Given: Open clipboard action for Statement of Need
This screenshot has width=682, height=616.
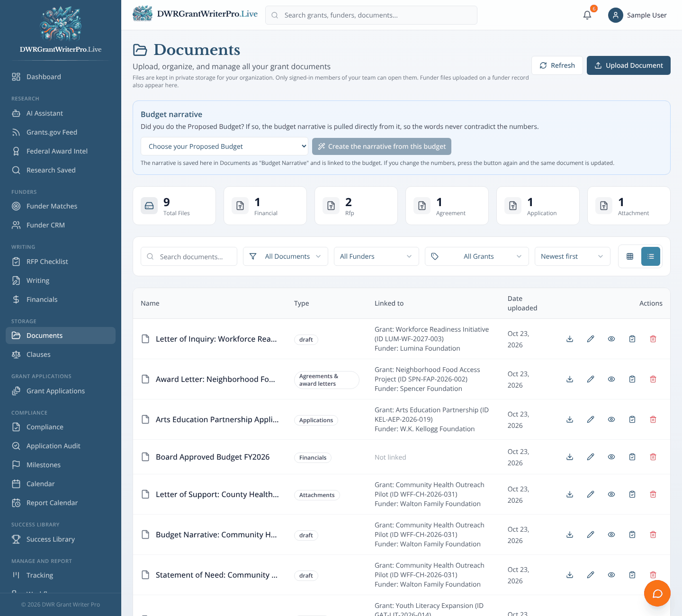Looking at the screenshot, I should (x=632, y=575).
